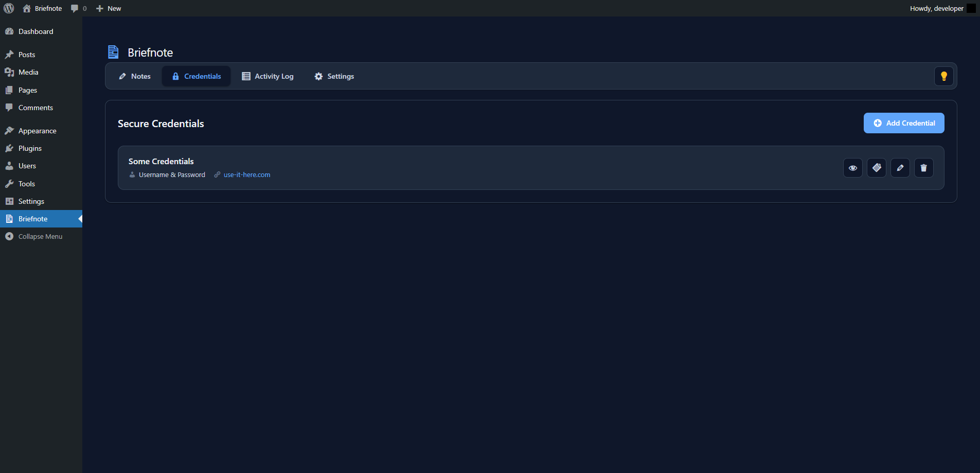980x473 pixels.
Task: Copy Some Credentials using the clipboard icon
Action: pyautogui.click(x=877, y=168)
